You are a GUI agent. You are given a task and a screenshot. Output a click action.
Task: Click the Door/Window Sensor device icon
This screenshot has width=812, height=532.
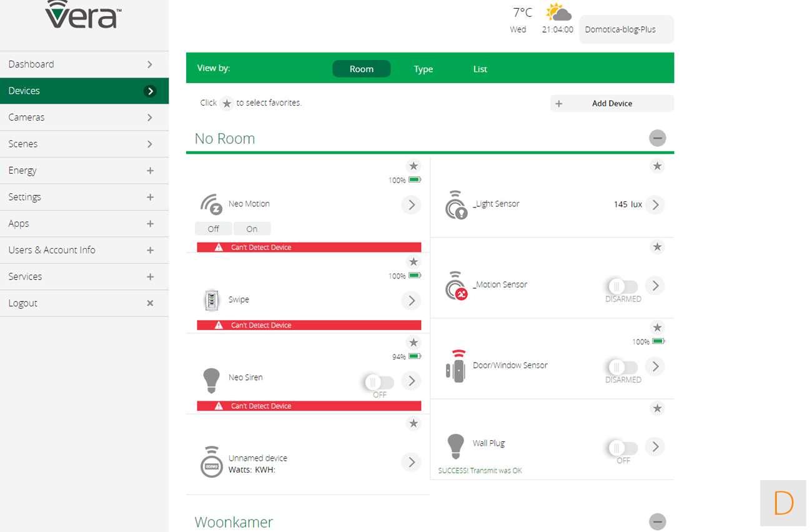click(x=456, y=366)
